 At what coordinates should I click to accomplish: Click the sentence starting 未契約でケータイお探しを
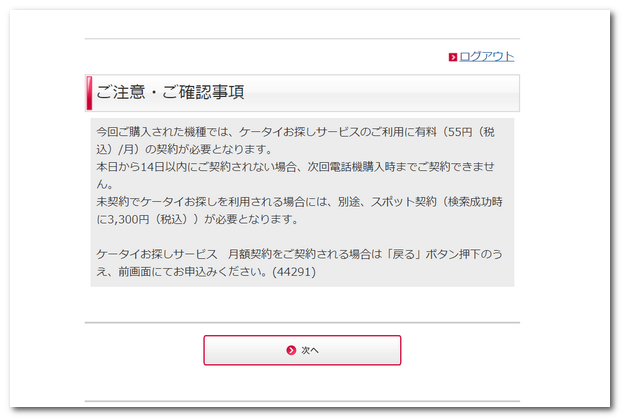click(x=299, y=210)
